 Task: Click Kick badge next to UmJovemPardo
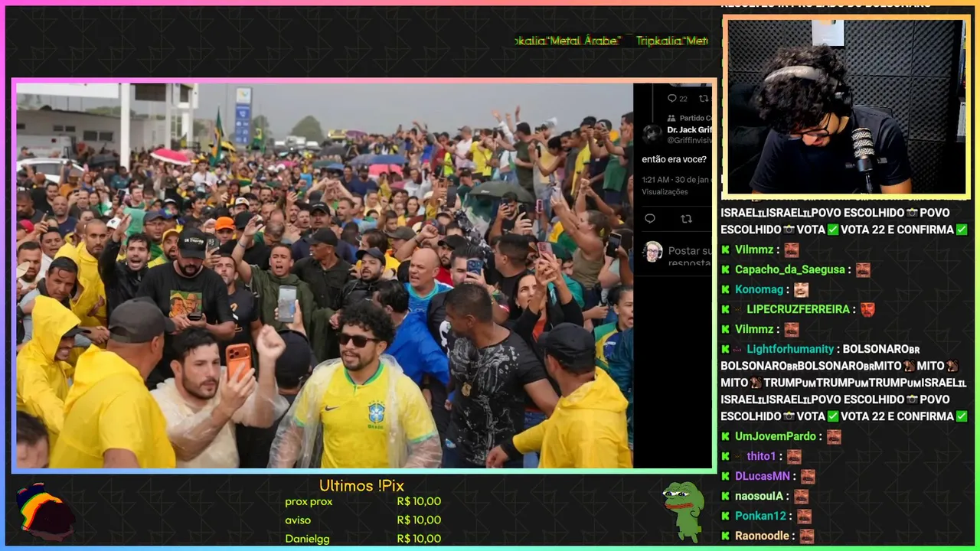click(726, 436)
